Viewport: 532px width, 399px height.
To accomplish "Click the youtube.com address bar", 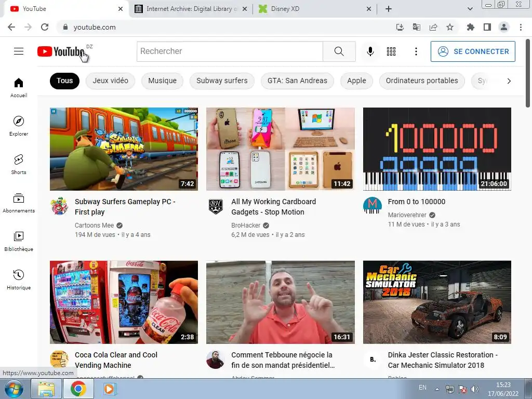I will point(224,27).
